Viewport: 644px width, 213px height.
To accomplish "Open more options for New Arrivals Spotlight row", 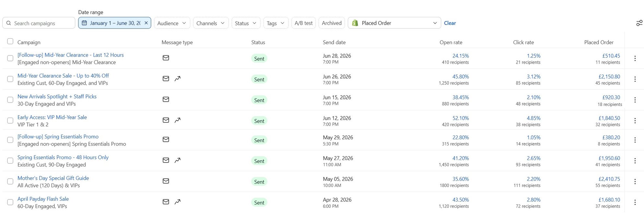I will (635, 100).
